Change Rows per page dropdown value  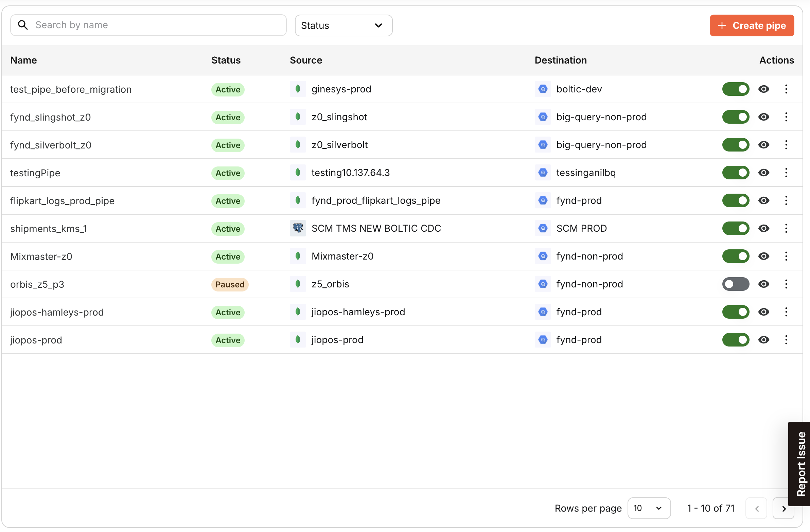[649, 509]
